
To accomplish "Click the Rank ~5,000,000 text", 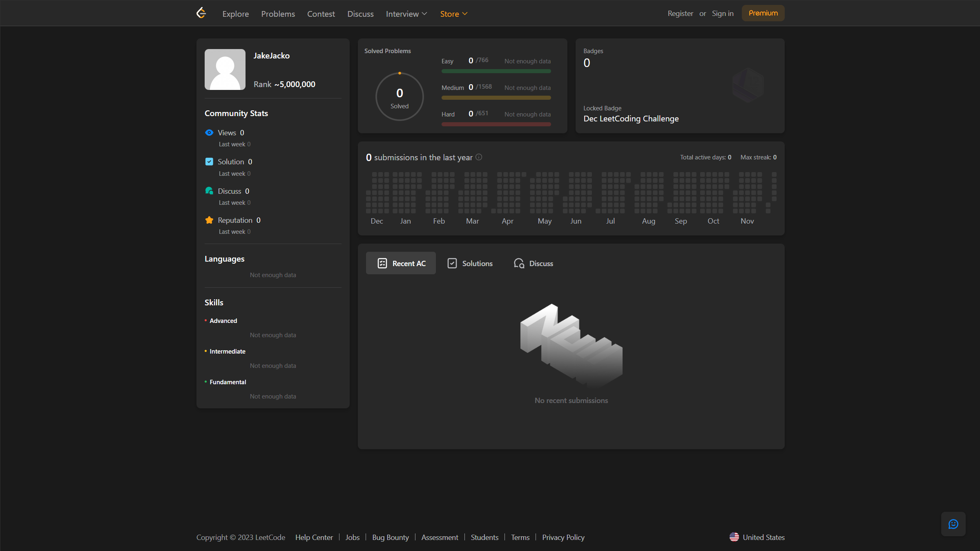I will (x=284, y=84).
